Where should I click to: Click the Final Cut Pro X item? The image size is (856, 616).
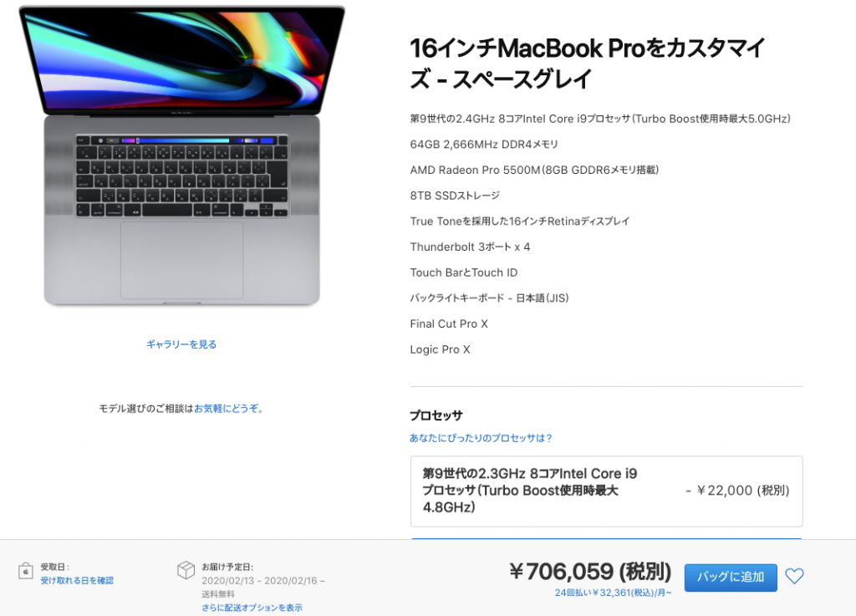(x=449, y=323)
